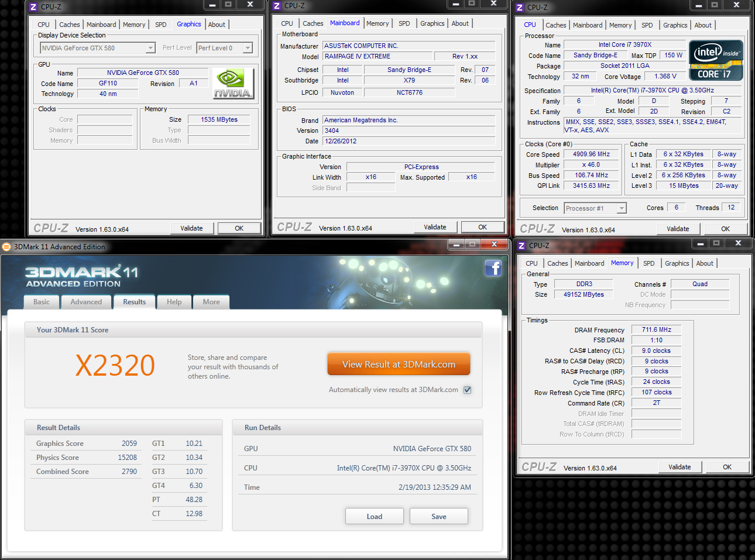Click the Multiplier x 46.0 field

click(x=591, y=165)
